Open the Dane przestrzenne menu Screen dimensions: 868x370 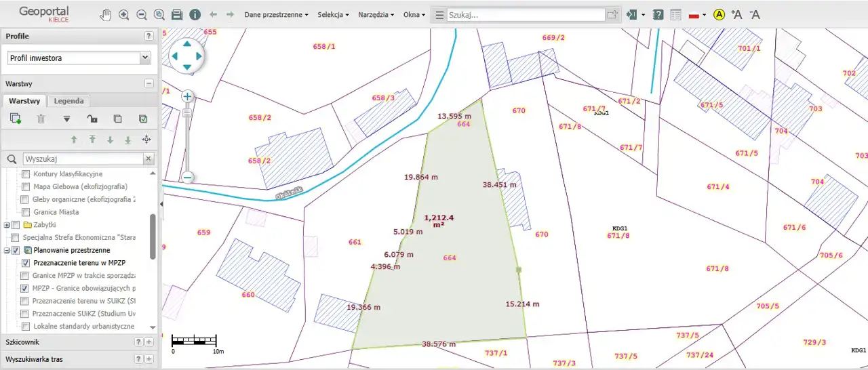click(276, 14)
